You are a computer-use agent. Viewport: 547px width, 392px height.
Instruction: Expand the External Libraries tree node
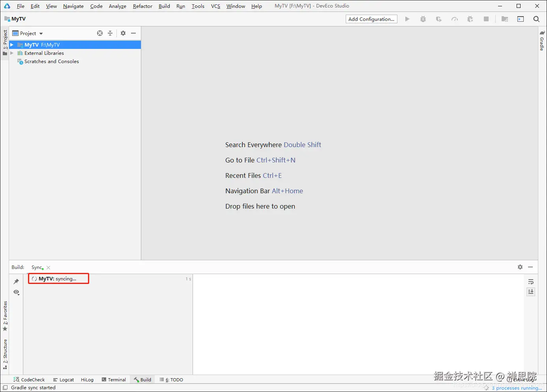click(x=12, y=53)
